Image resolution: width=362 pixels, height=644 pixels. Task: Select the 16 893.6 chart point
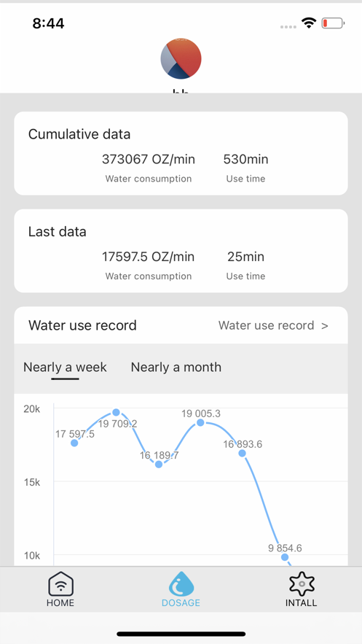[243, 453]
